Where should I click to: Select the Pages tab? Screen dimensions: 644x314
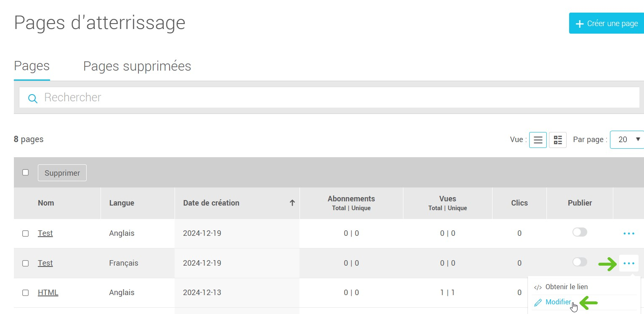point(32,66)
